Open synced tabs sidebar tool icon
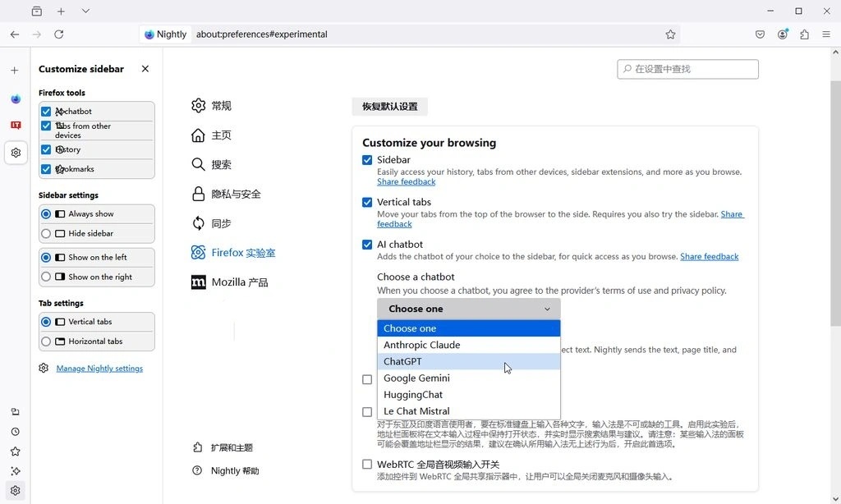Viewport: 841px width, 504px height. click(15, 412)
